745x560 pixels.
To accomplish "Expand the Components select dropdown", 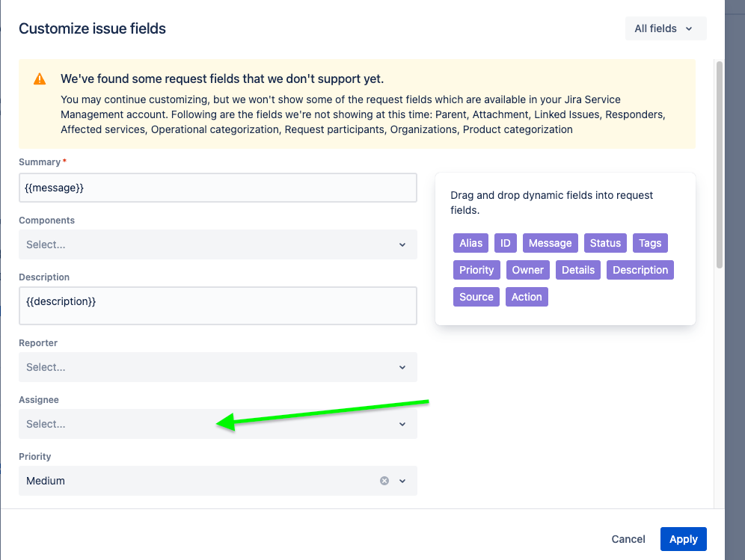I will coord(218,244).
